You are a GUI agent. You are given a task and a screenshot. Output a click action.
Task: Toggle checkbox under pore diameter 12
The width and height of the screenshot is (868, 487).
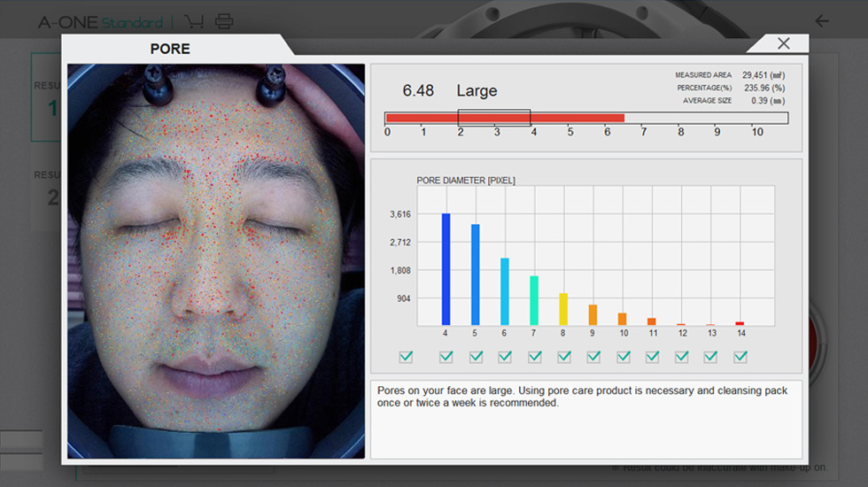(x=681, y=356)
